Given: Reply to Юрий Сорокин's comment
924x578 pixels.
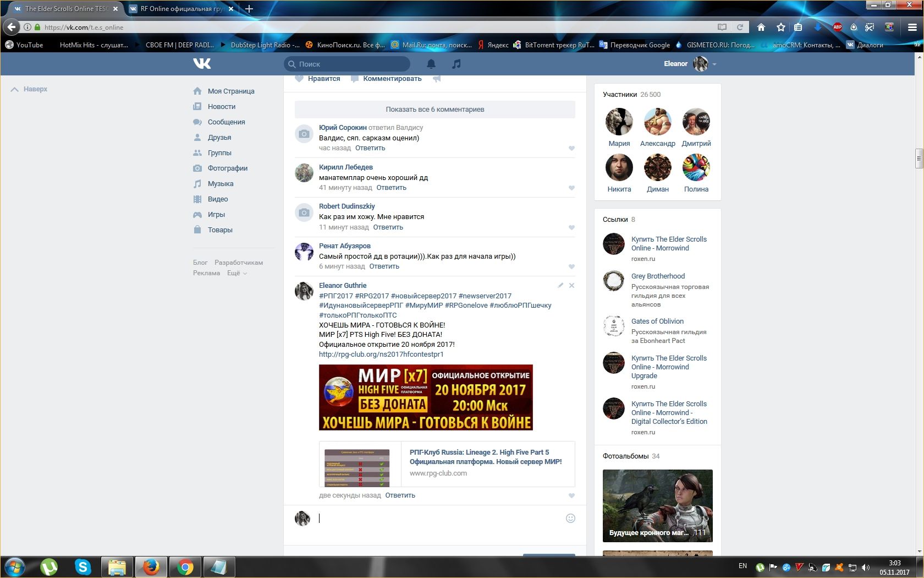Looking at the screenshot, I should pyautogui.click(x=370, y=148).
